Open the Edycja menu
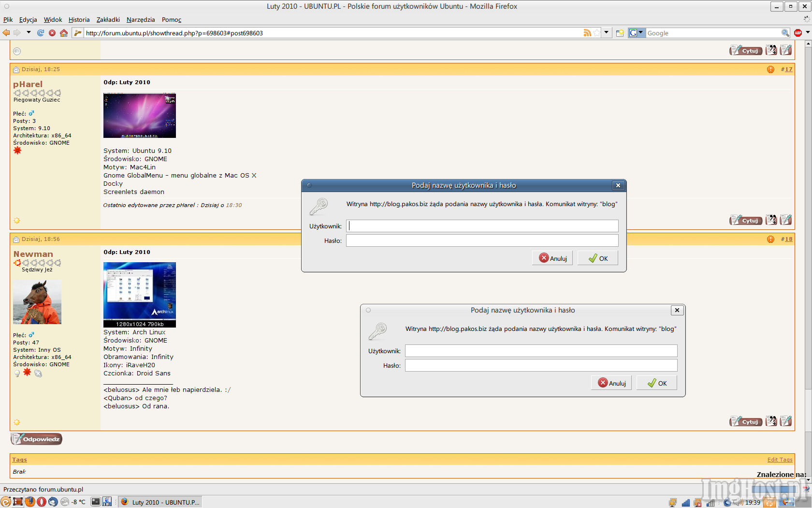 pyautogui.click(x=28, y=19)
